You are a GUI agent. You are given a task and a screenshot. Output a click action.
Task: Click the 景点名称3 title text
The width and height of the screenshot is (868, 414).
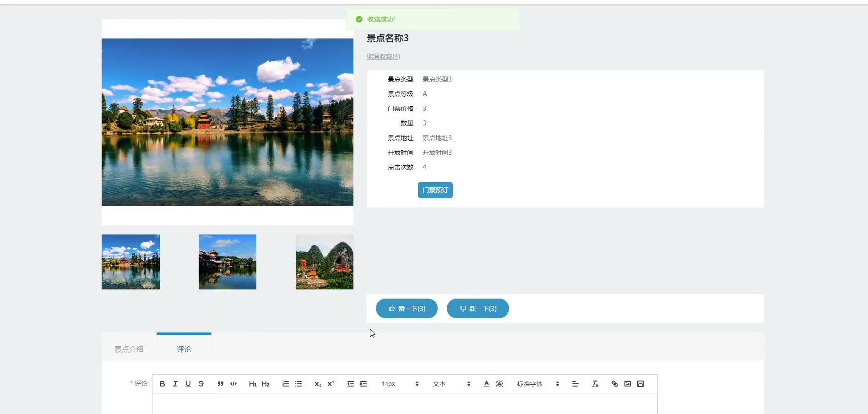pos(388,38)
